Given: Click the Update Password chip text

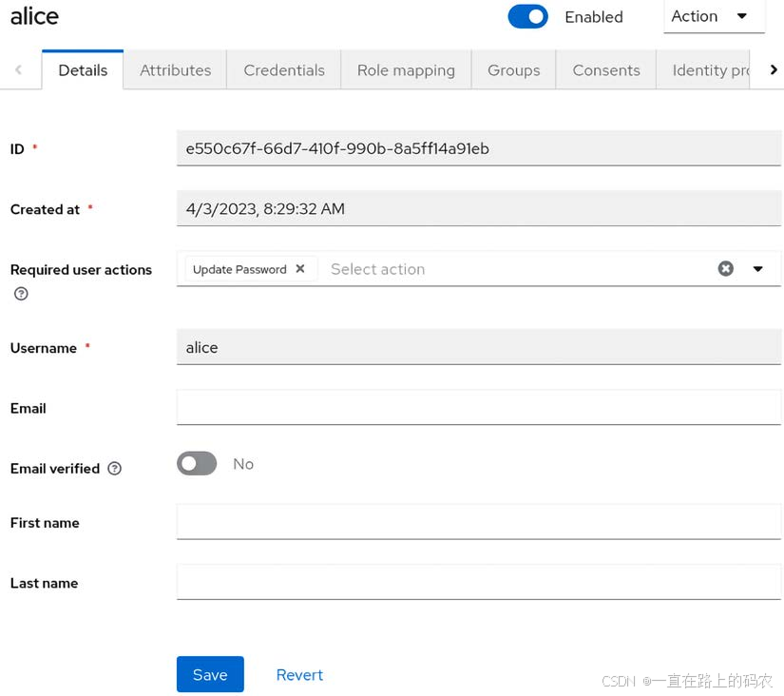Looking at the screenshot, I should tap(239, 269).
